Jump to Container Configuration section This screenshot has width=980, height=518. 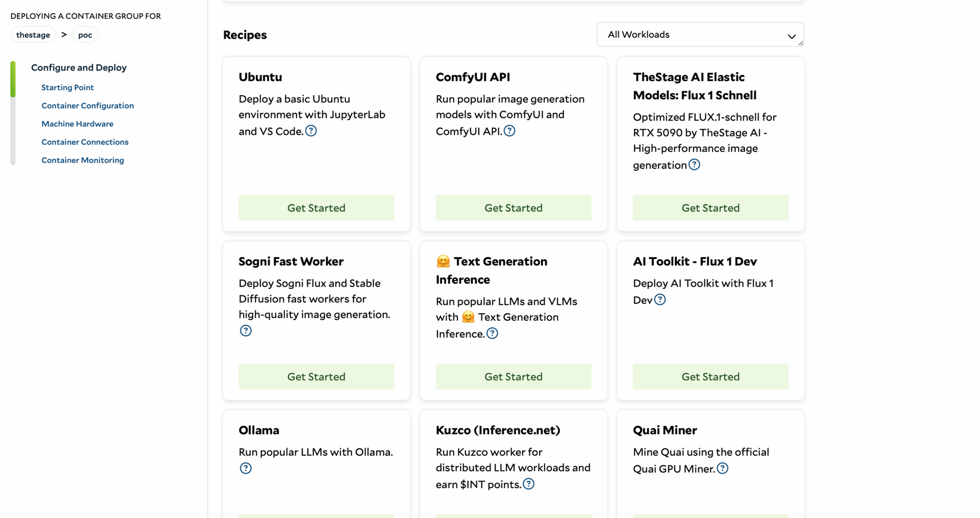87,106
